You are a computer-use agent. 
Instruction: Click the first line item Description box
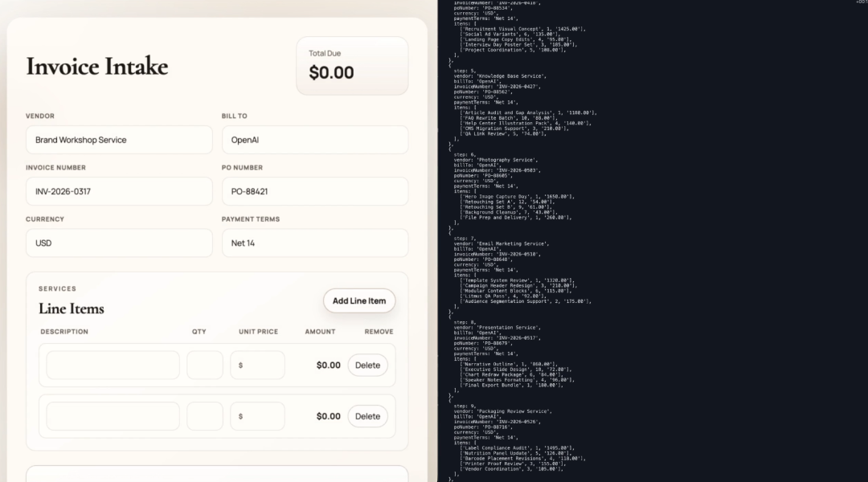[x=113, y=365]
